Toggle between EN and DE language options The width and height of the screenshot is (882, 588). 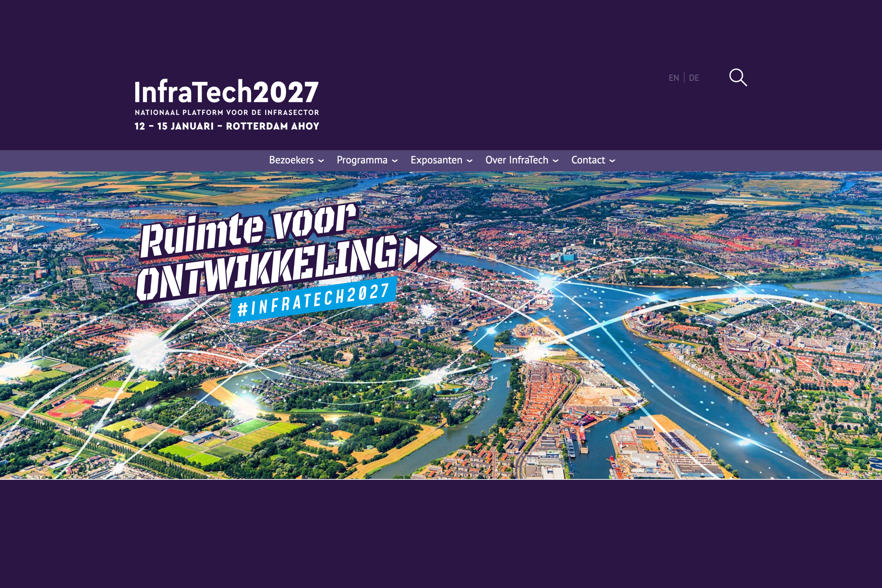click(x=684, y=78)
